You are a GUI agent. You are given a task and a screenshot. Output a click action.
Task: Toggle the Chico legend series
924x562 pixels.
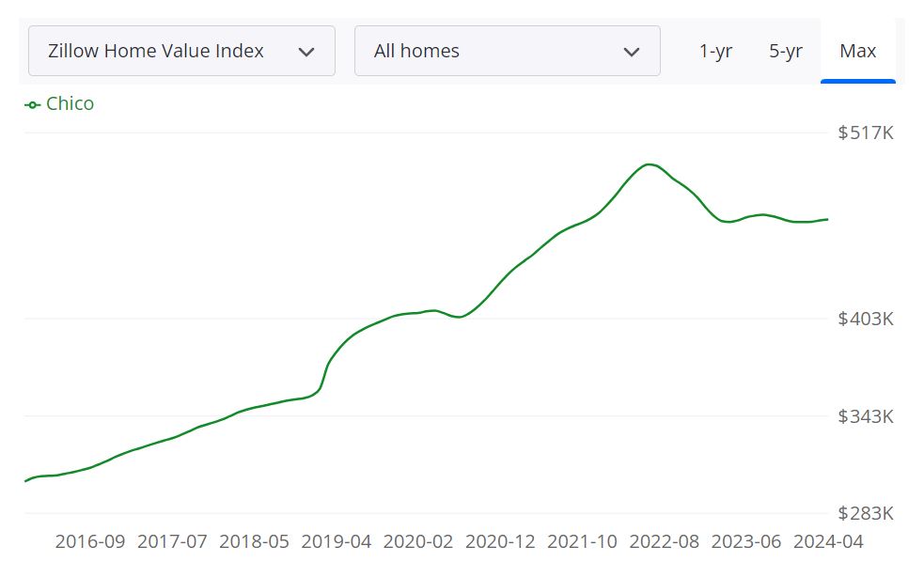point(59,103)
